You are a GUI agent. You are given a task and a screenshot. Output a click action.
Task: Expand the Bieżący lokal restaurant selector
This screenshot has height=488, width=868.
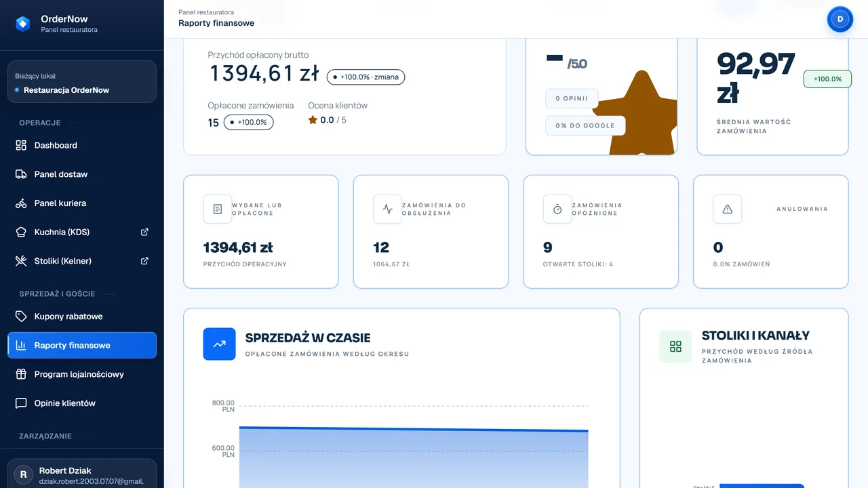[x=82, y=82]
